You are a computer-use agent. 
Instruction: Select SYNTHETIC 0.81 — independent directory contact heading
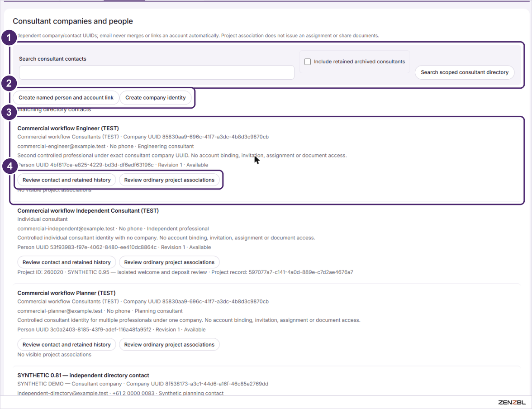[x=83, y=376]
